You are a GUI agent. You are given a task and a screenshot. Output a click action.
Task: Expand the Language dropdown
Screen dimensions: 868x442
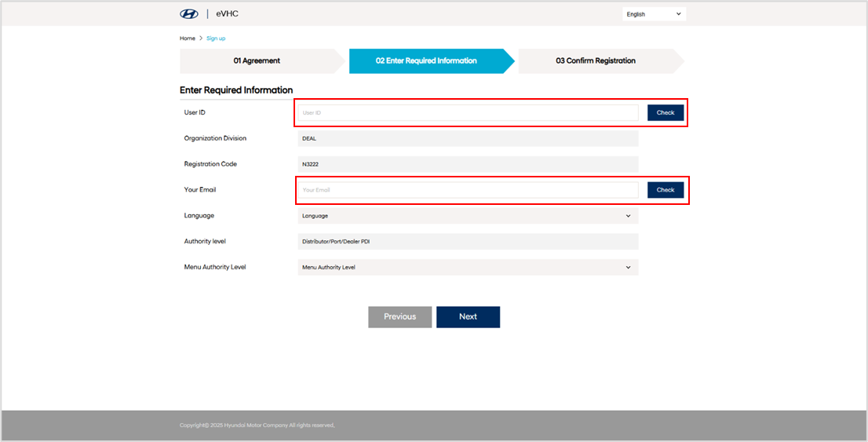pyautogui.click(x=468, y=215)
